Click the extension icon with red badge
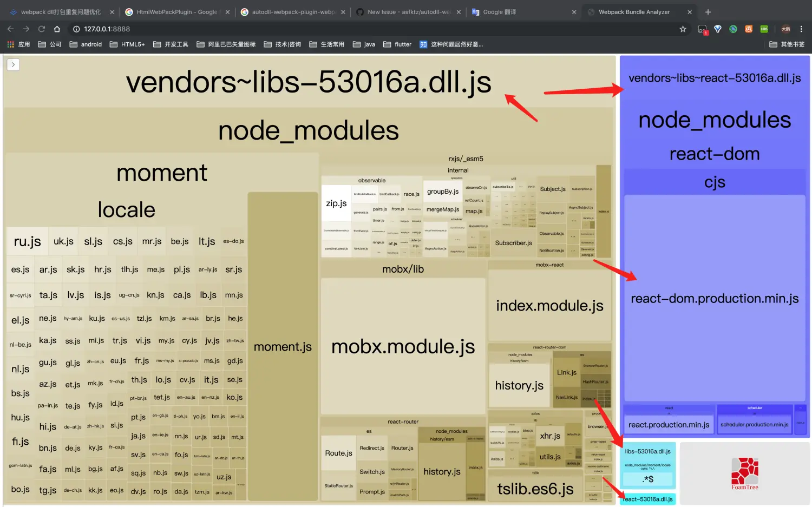Image resolution: width=812 pixels, height=507 pixels. pos(703,29)
